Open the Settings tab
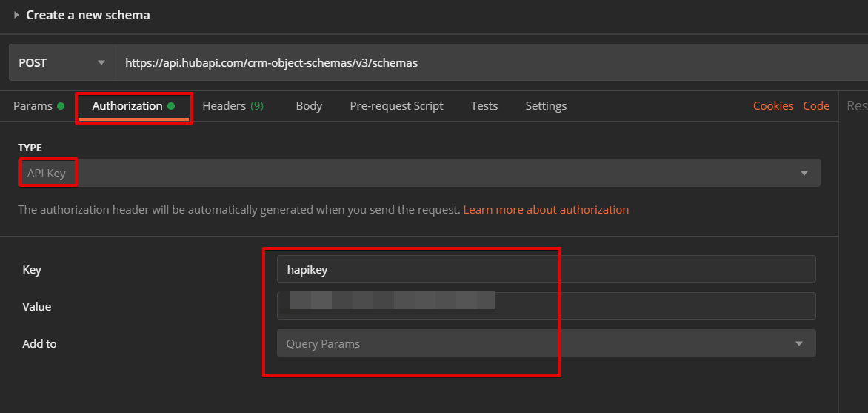The height and width of the screenshot is (413, 868). coord(546,106)
